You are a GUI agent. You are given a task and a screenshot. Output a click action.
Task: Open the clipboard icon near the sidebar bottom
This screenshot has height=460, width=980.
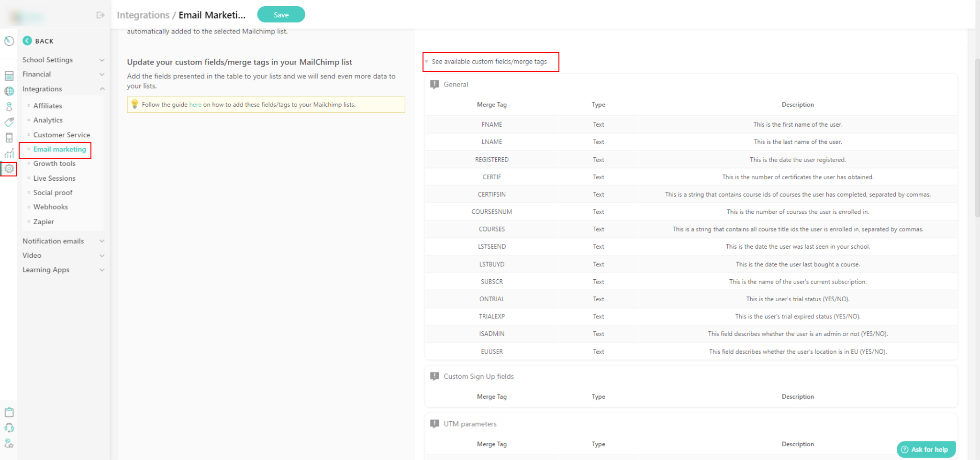point(9,412)
